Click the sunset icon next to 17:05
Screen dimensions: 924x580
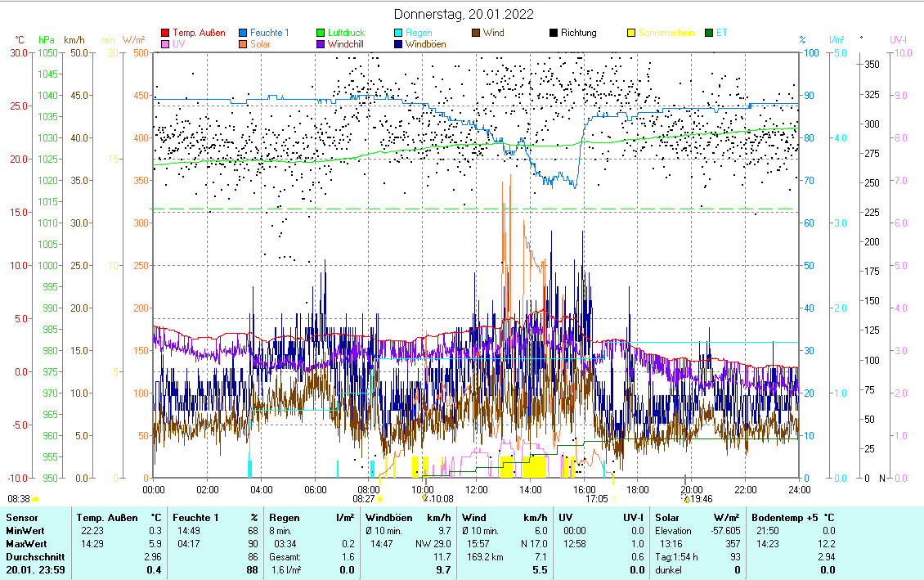(x=614, y=497)
